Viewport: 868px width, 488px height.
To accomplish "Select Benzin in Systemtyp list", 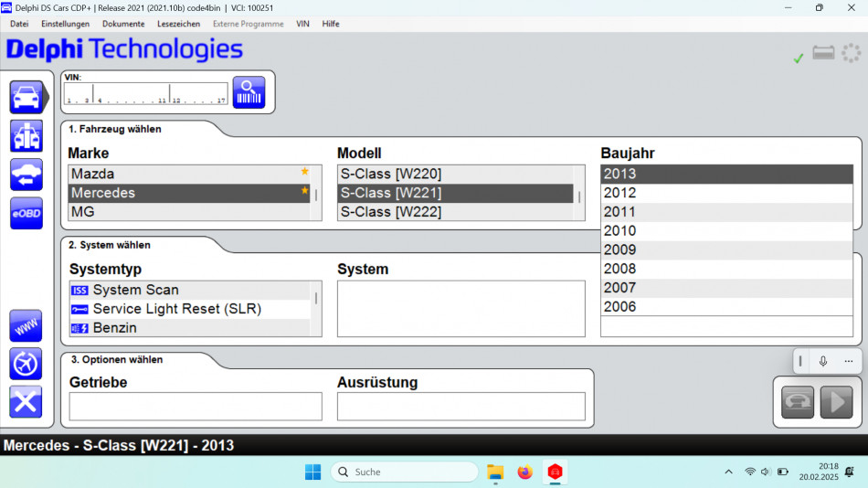I will point(189,328).
